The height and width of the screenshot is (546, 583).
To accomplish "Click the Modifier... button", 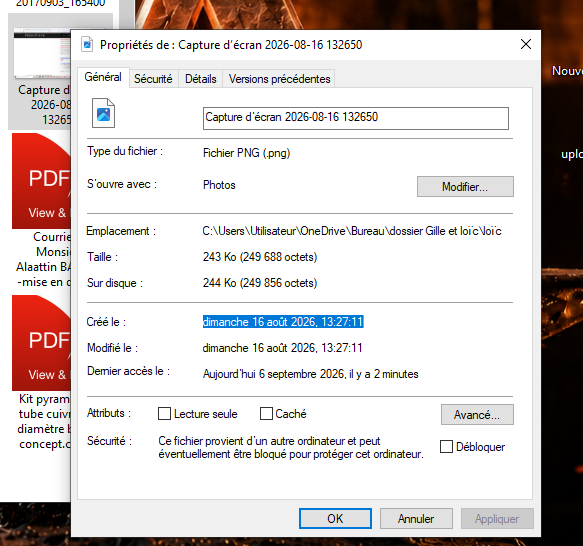I will pos(465,186).
